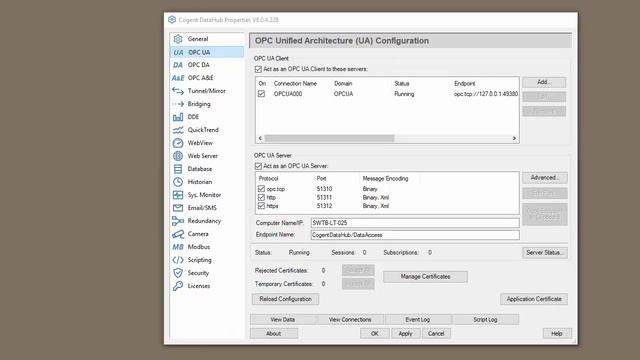Screen dimensions: 640x360
Task: Click the Add button for client connections
Action: [x=544, y=82]
